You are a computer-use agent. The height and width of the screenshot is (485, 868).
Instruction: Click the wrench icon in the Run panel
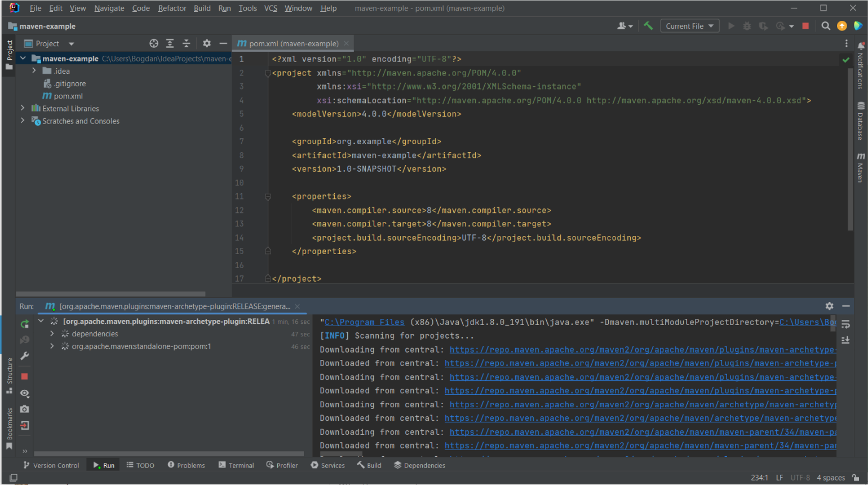point(24,356)
